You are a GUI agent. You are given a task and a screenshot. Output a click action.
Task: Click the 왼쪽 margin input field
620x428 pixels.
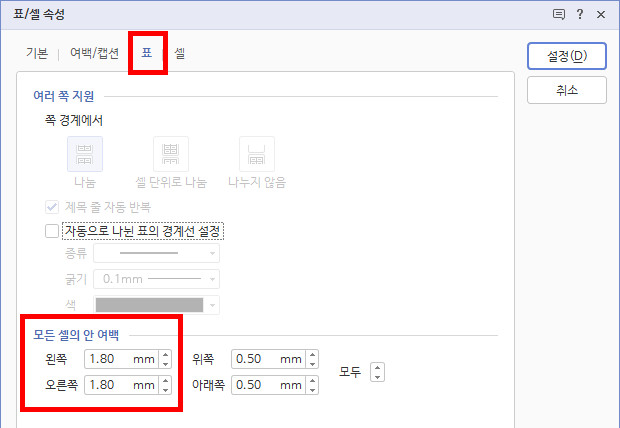(122, 359)
